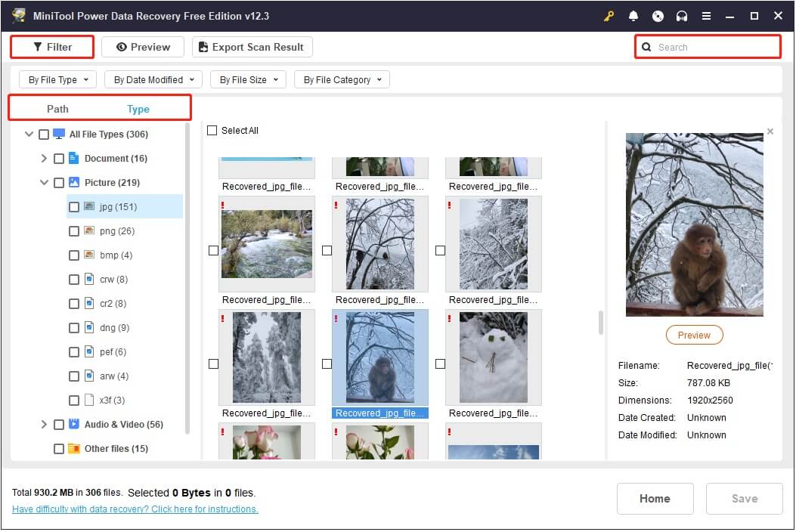Close the preview details panel
Screen dimensions: 796x532
coord(770,132)
